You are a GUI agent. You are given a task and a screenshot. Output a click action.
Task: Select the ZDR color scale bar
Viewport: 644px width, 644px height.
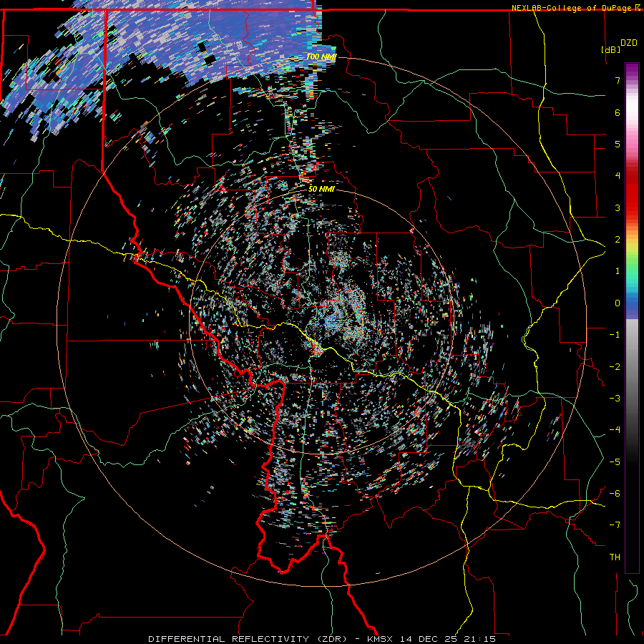point(632,318)
